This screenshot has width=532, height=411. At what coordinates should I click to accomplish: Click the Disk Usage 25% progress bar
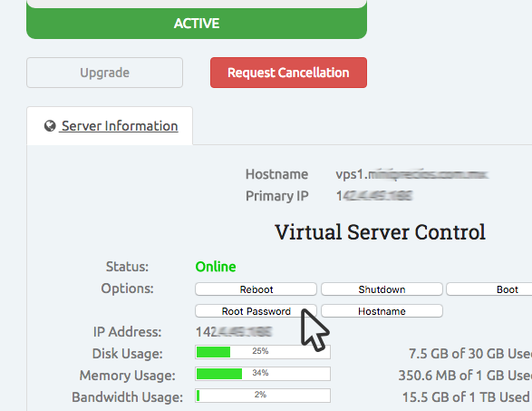[x=263, y=352]
